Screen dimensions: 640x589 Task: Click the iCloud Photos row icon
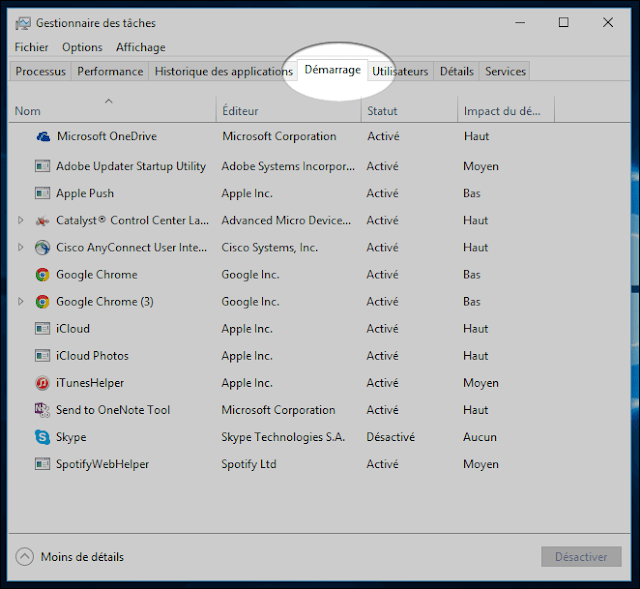tap(42, 356)
